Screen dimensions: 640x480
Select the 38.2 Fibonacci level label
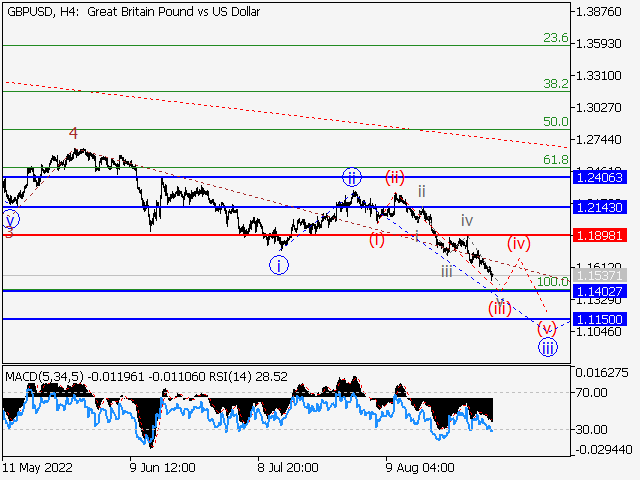tap(556, 84)
